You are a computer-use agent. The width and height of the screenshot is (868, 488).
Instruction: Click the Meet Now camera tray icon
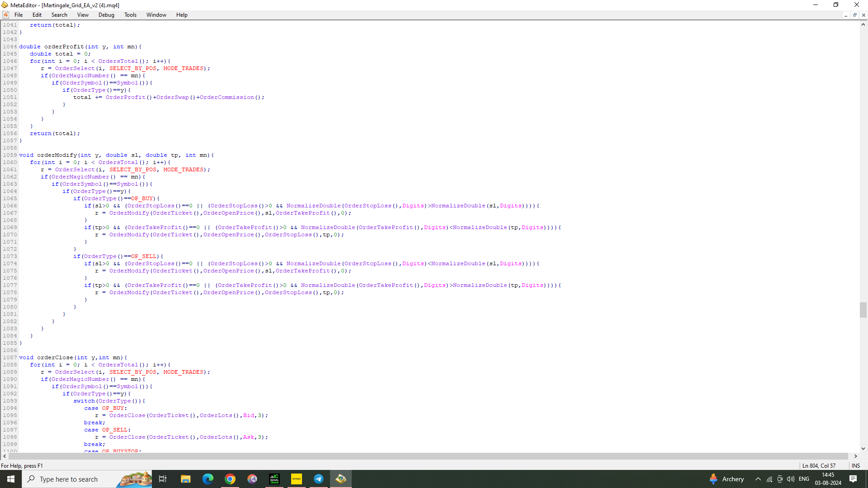(780, 479)
